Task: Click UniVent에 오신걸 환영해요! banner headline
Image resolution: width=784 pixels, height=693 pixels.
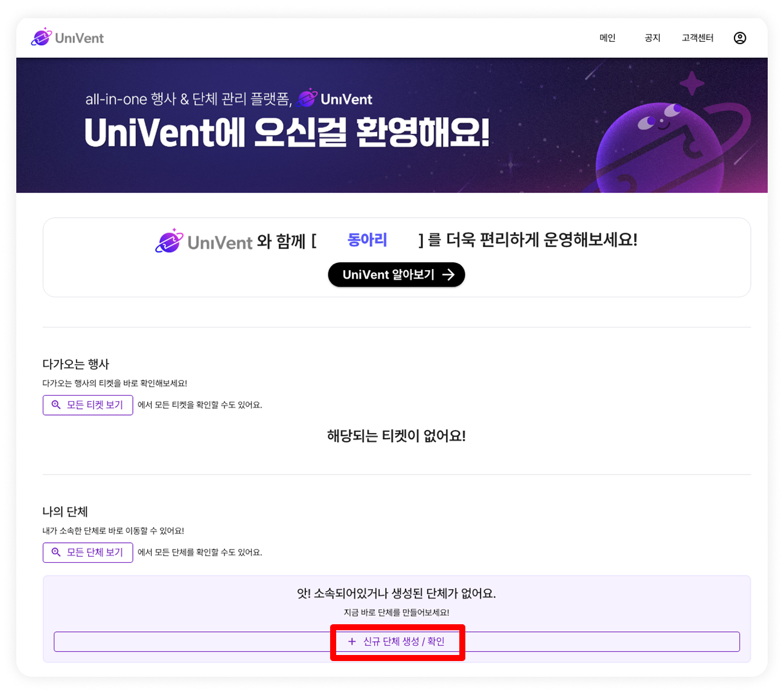Action: 287,133
